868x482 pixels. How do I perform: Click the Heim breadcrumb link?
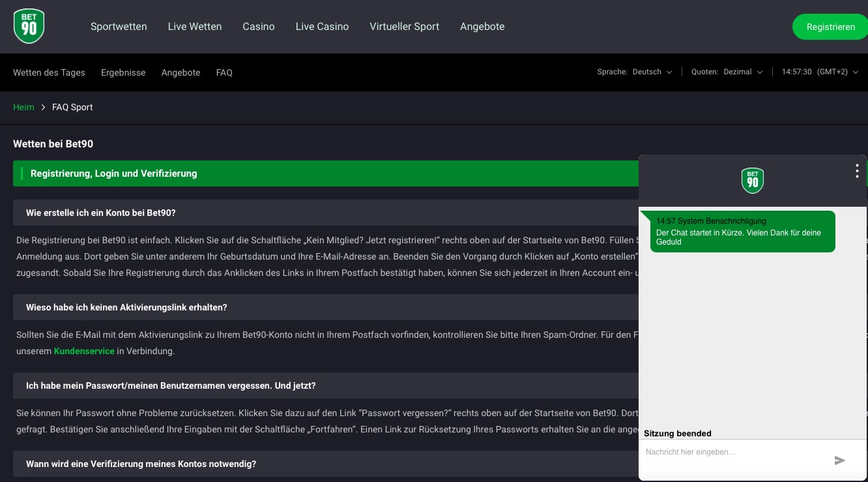tap(23, 107)
